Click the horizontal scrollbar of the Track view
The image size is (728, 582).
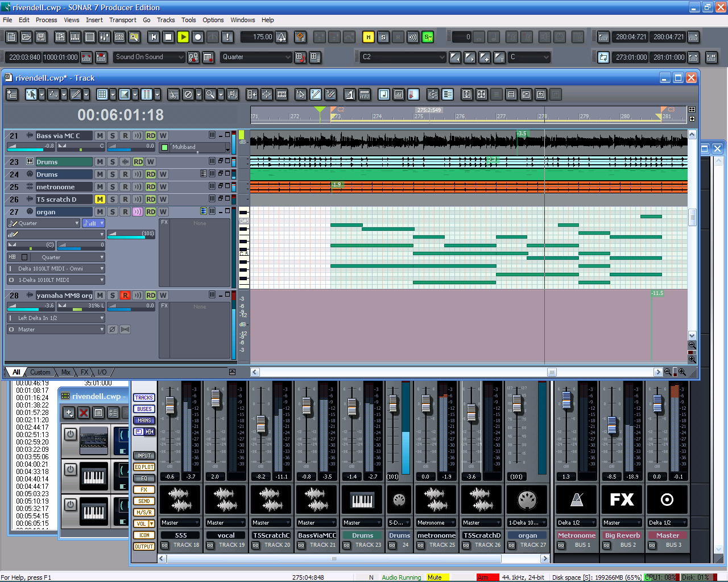457,372
